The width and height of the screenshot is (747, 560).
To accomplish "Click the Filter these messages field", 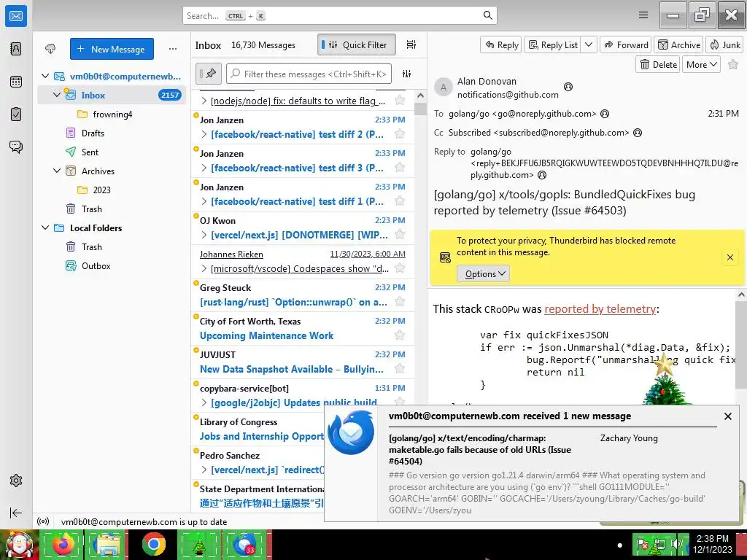I will [x=309, y=74].
